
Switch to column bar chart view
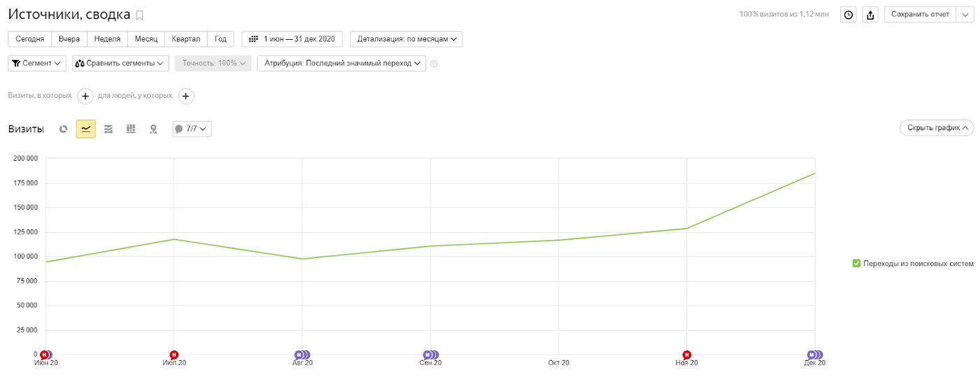pos(131,129)
